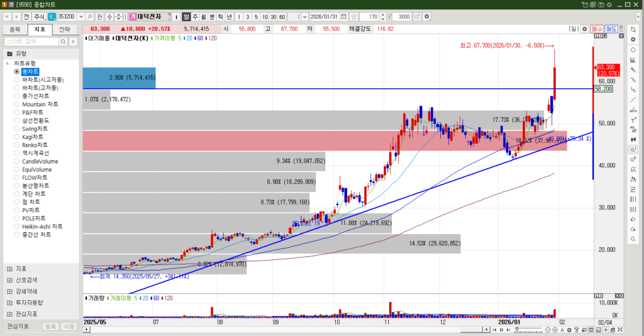Open the stock code 353200 dropdown
The height and width of the screenshot is (336, 644).
80,16
